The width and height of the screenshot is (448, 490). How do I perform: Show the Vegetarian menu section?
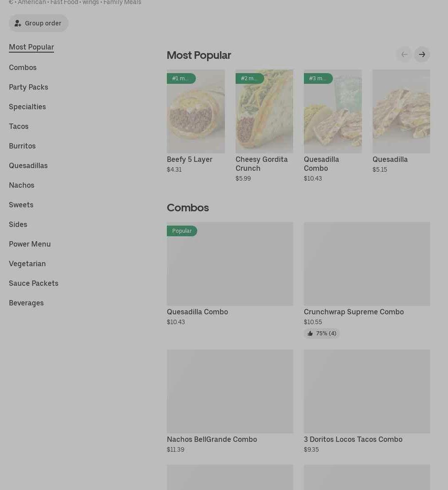tap(27, 264)
